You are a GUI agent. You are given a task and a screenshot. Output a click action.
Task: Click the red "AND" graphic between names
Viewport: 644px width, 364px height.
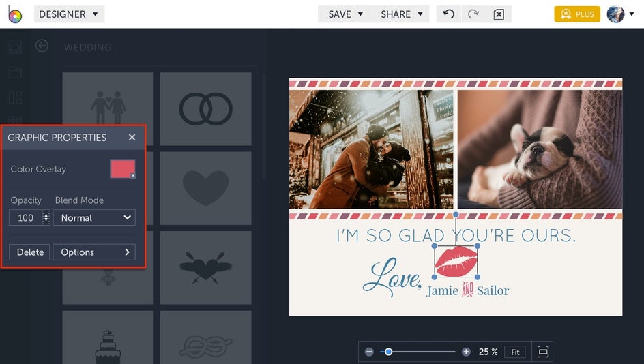click(468, 289)
